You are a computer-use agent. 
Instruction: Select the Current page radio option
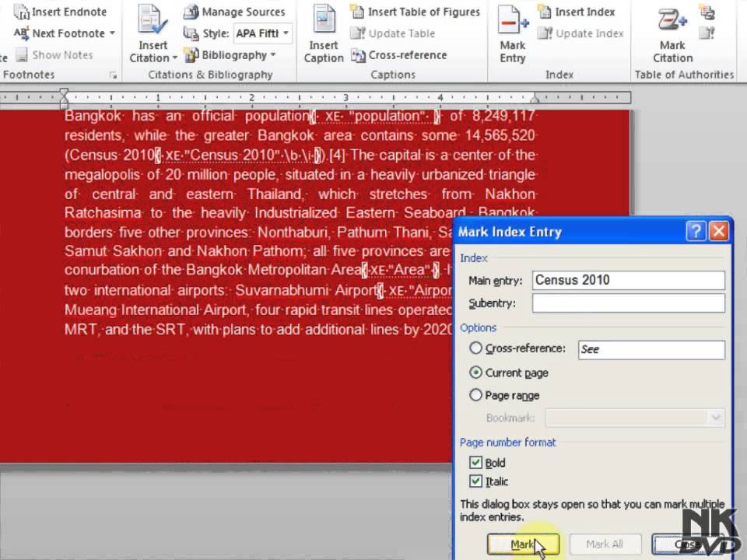pos(475,373)
